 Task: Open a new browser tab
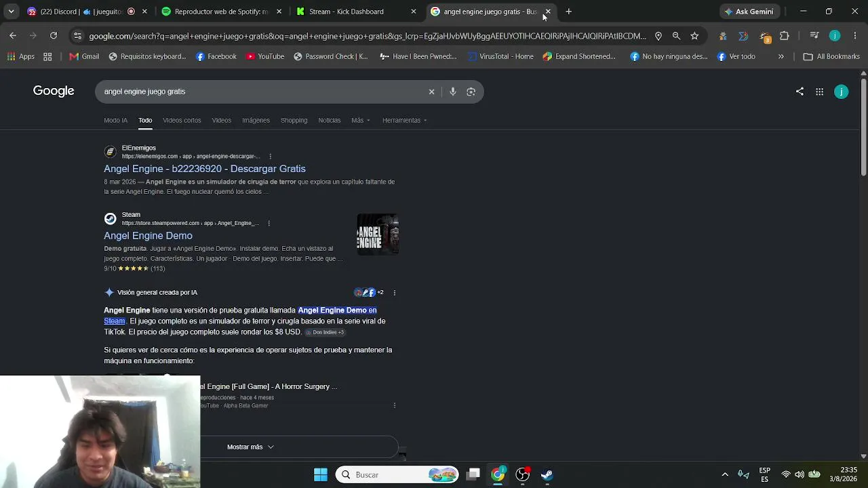point(569,12)
